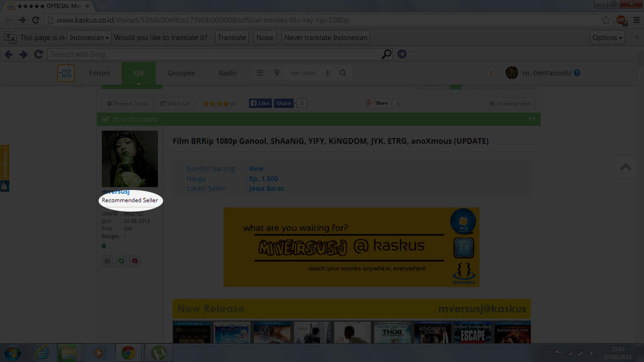Viewport: 644px width, 362px height.
Task: Click the microphone voice search icon
Action: pyautogui.click(x=328, y=73)
